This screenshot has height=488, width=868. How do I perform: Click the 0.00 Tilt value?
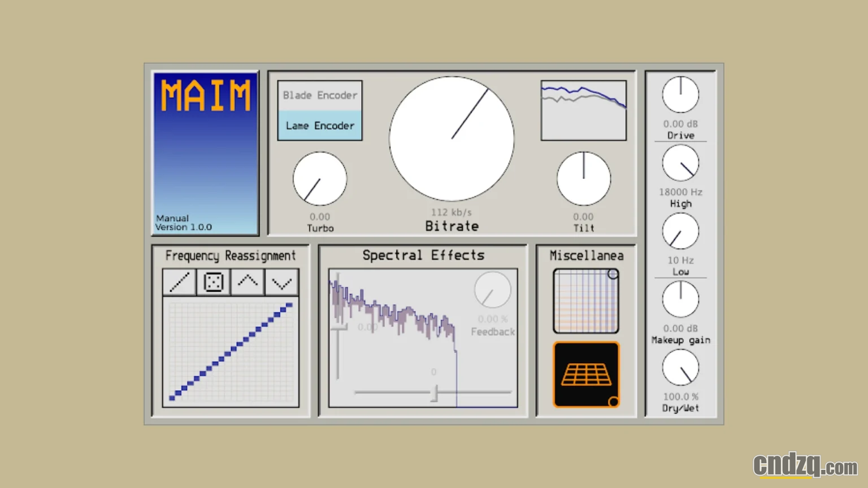[583, 217]
